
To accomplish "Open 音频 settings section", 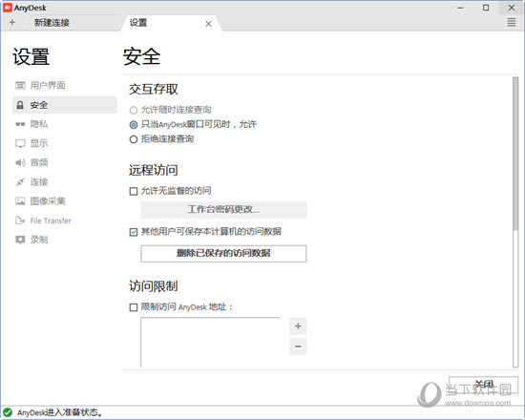I will coord(65,163).
